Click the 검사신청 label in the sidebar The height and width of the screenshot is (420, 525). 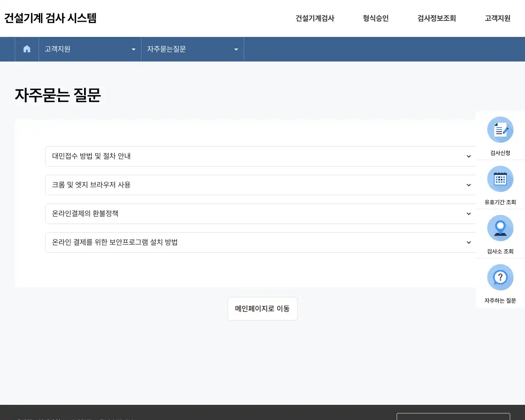pos(500,153)
